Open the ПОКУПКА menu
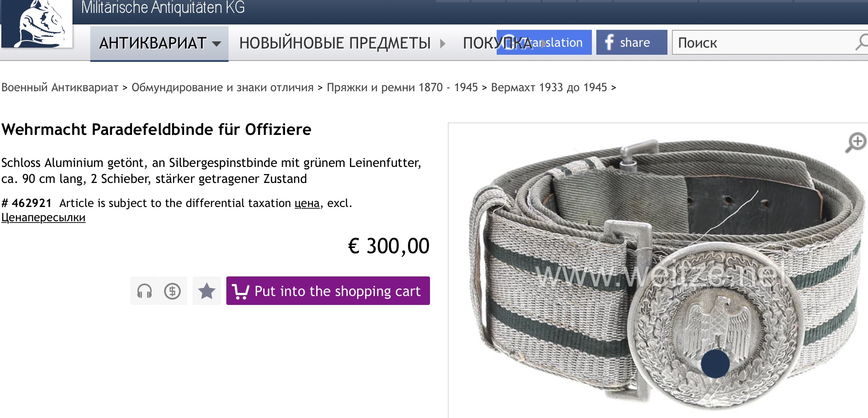 (497, 43)
